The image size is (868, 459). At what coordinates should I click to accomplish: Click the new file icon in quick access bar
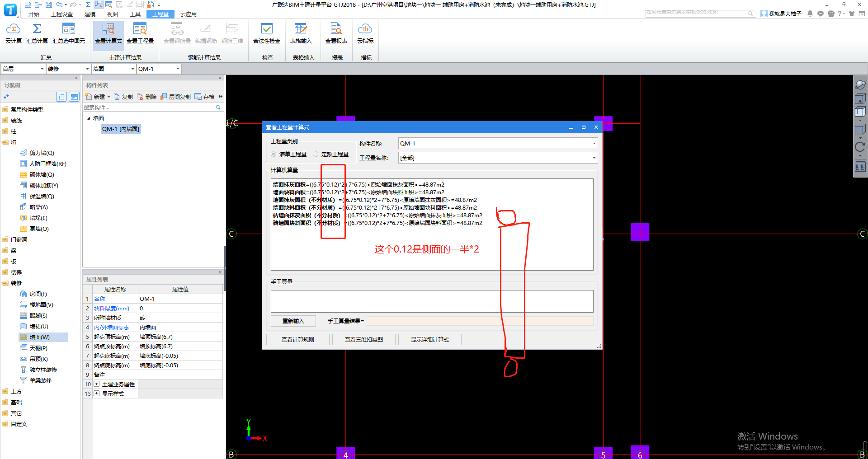pos(28,5)
